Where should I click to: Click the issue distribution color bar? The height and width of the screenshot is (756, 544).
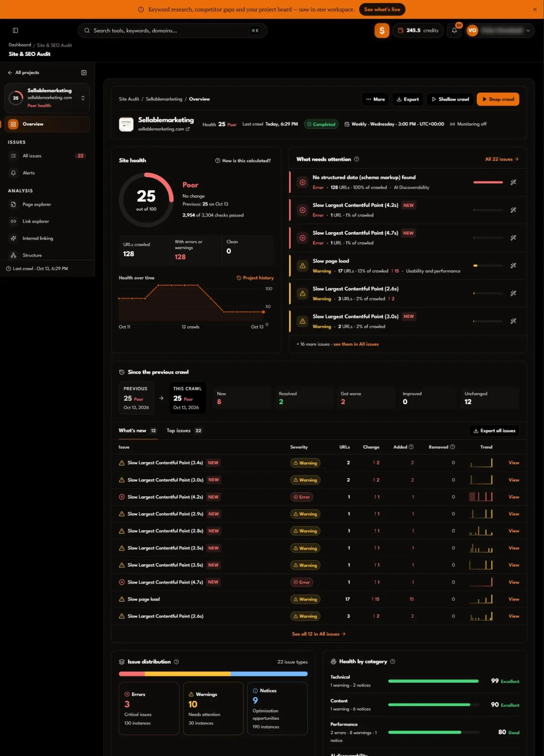(213, 674)
